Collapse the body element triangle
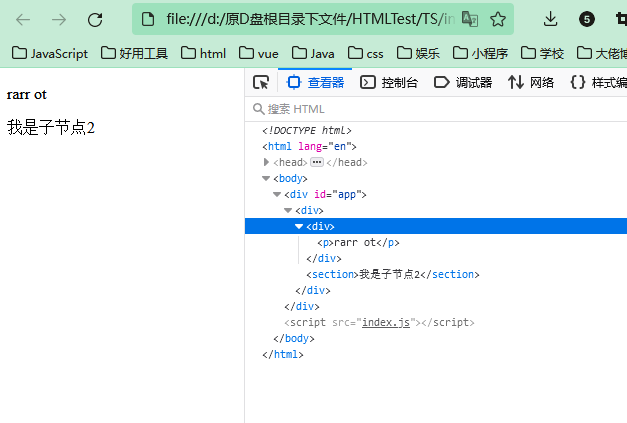 click(x=266, y=178)
